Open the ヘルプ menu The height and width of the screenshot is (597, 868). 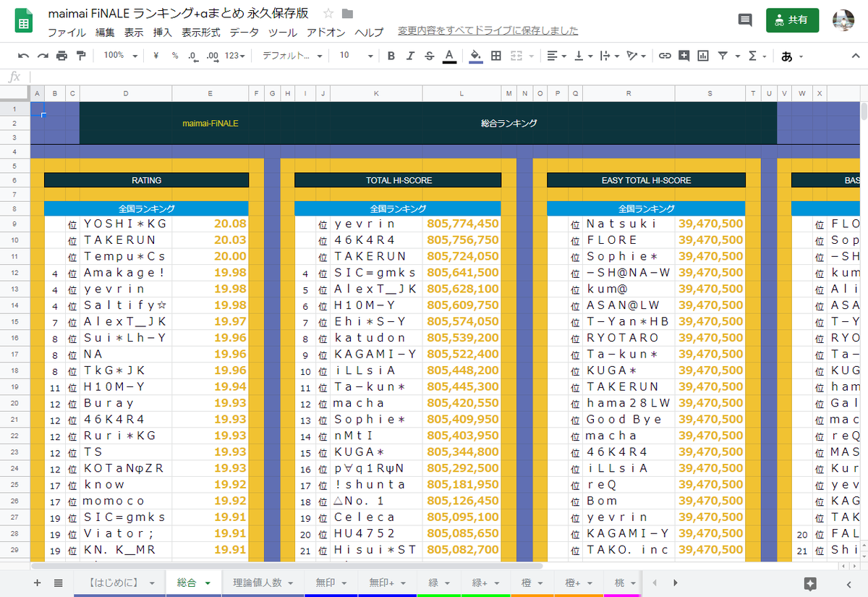point(369,33)
